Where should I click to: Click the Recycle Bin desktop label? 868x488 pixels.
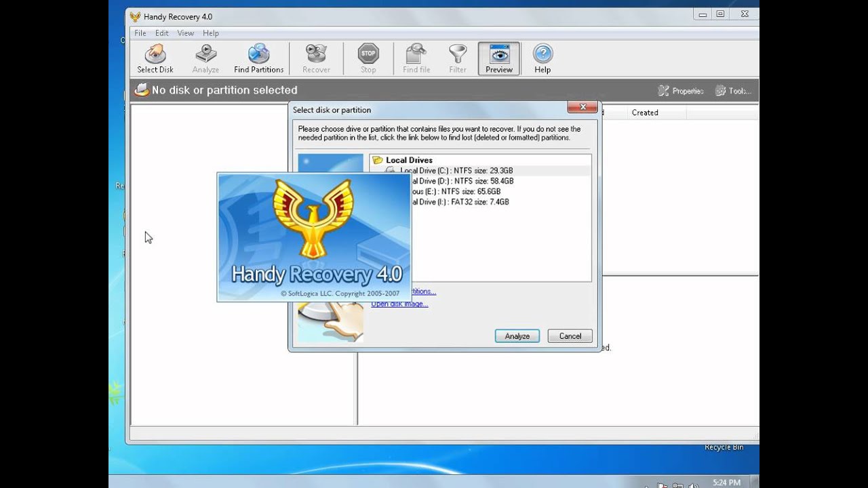pyautogui.click(x=724, y=447)
